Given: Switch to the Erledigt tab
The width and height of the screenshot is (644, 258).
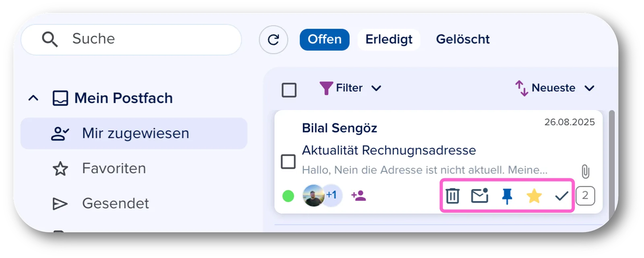Looking at the screenshot, I should [389, 39].
